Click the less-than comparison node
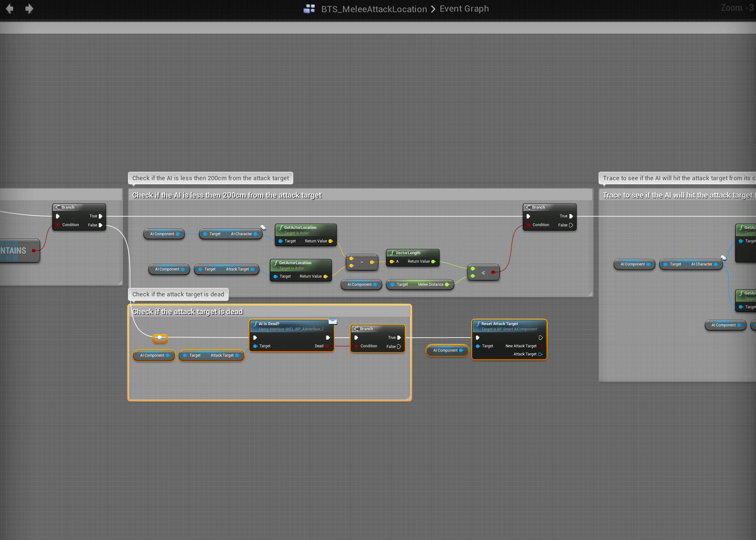Screen dimensions: 756x540 point(483,273)
